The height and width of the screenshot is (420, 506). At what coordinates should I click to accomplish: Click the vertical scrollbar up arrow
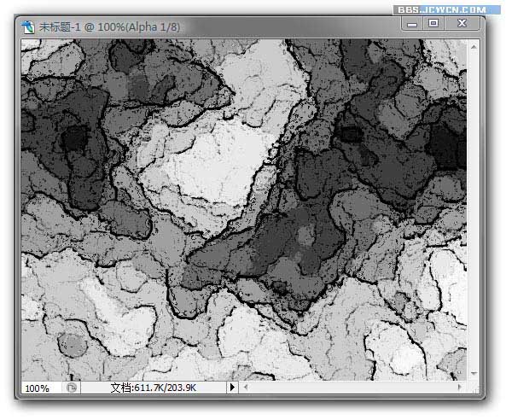tap(474, 47)
